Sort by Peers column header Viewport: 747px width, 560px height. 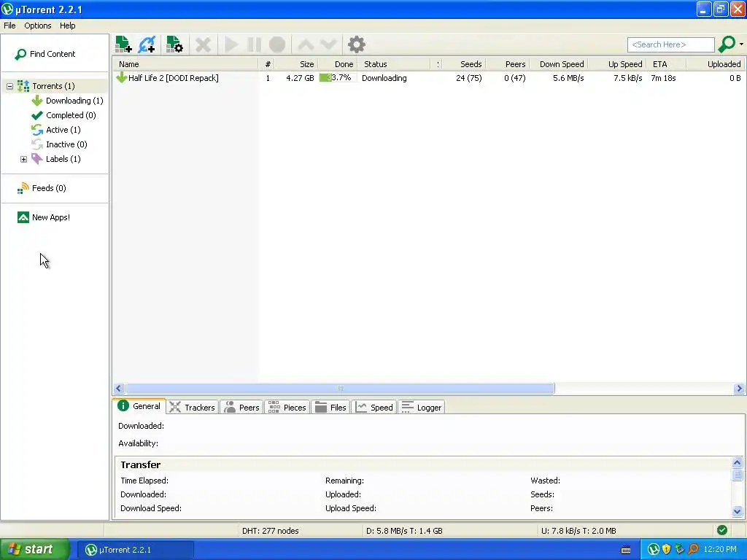coord(508,64)
